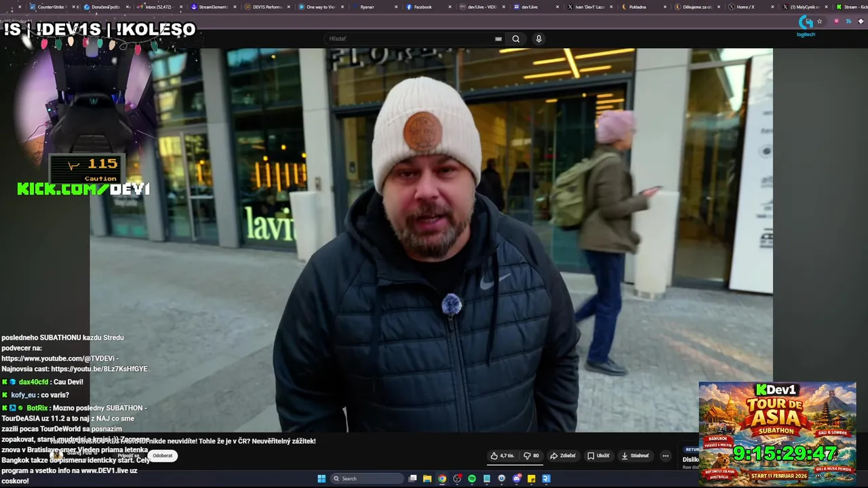Like the video with 4,7 tis. thumbs-up
This screenshot has height=488, width=868.
click(x=502, y=455)
